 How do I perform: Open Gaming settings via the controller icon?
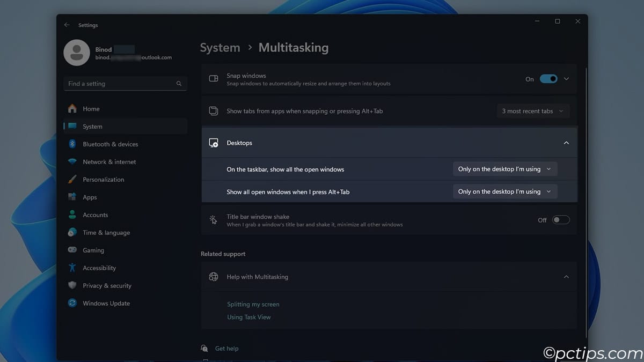(x=72, y=250)
